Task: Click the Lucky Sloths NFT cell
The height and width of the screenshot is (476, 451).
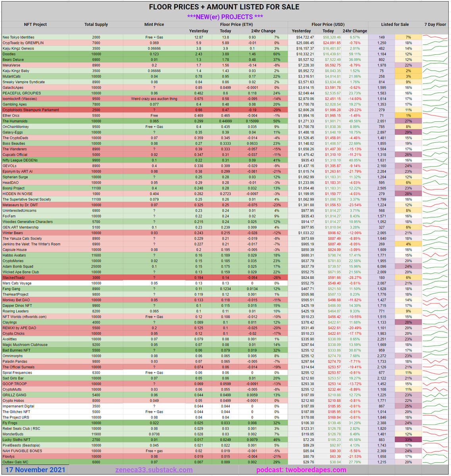Action: click(35, 440)
